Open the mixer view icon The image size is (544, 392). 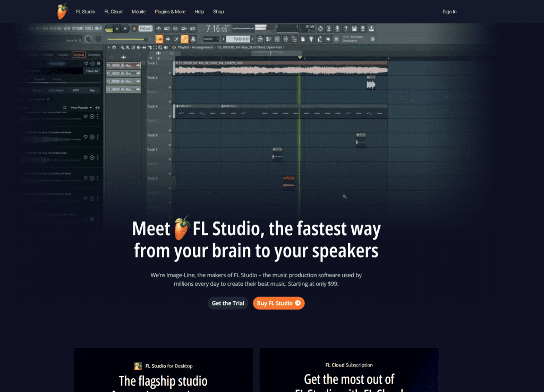tap(285, 39)
